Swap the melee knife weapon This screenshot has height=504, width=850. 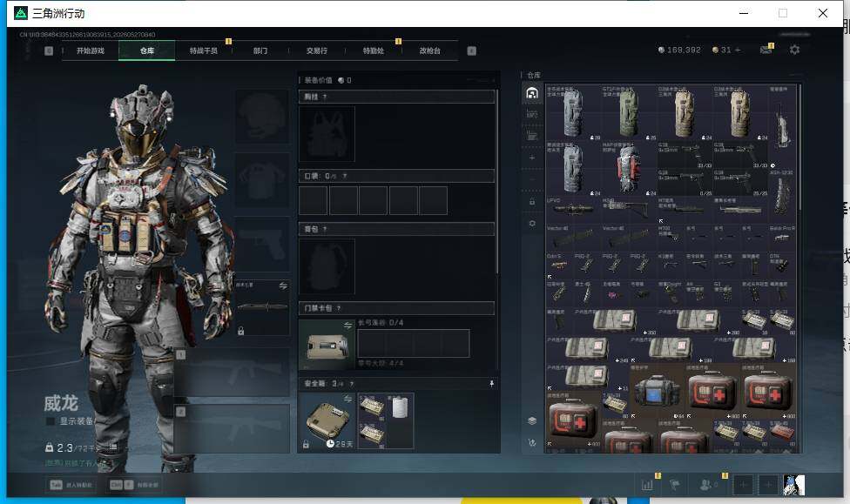point(283,286)
